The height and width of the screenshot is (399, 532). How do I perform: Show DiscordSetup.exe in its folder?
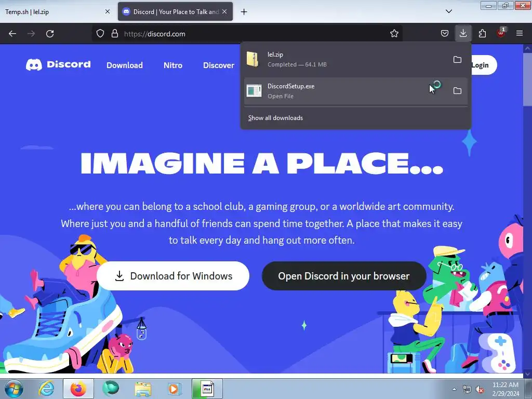457,91
